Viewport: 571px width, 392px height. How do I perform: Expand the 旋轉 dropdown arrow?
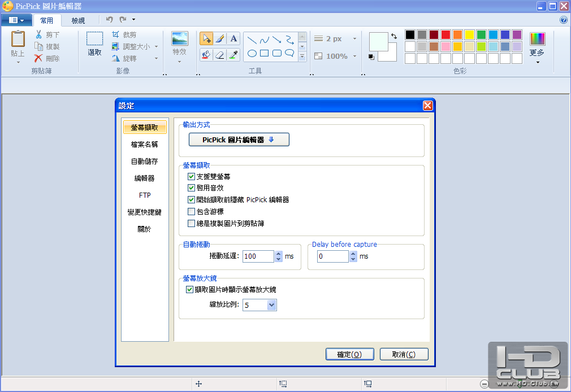pyautogui.click(x=156, y=58)
